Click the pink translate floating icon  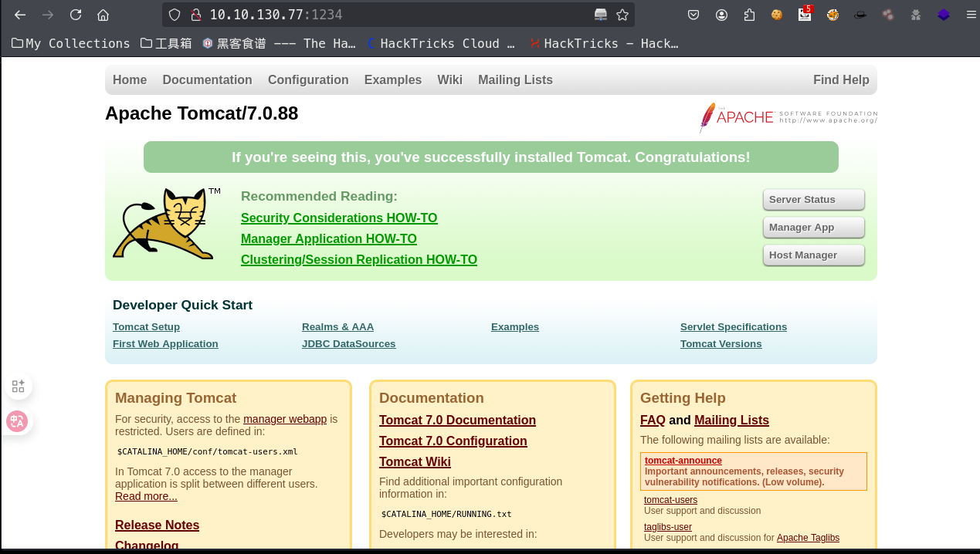coord(17,421)
